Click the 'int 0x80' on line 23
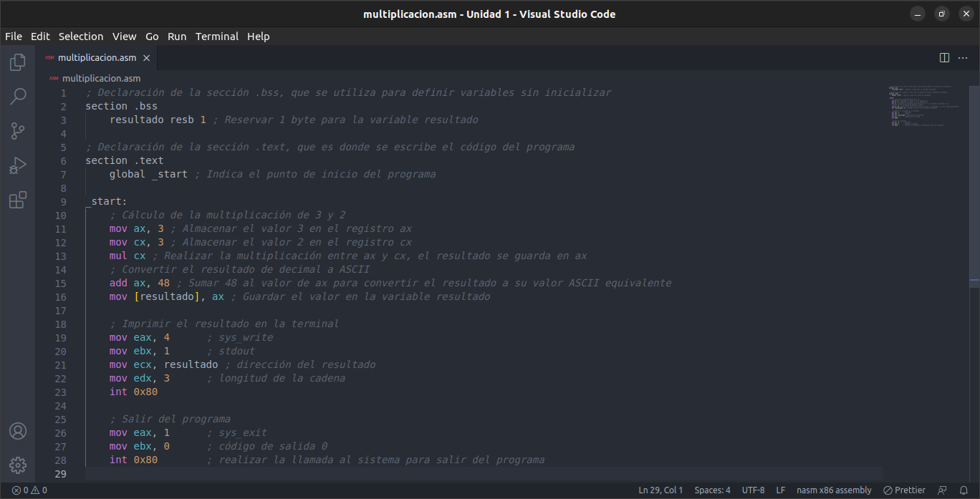This screenshot has height=499, width=980. point(133,392)
